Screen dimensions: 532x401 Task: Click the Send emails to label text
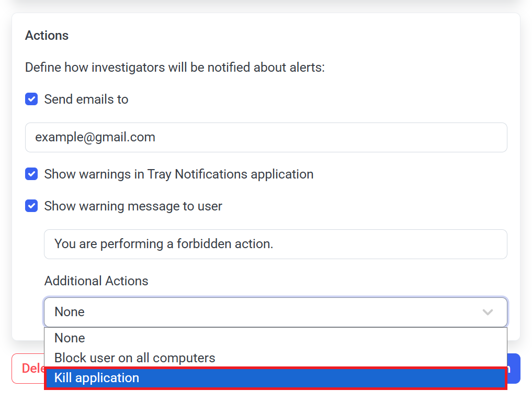pos(86,99)
